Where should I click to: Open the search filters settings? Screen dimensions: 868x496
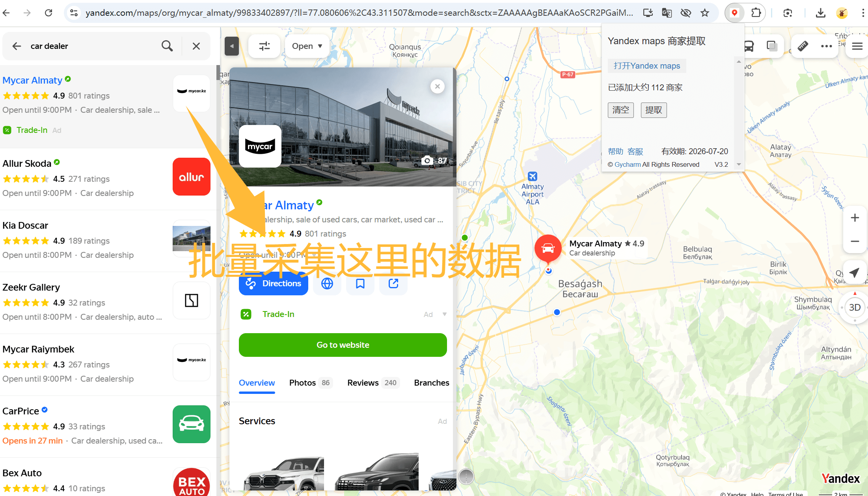(x=264, y=46)
